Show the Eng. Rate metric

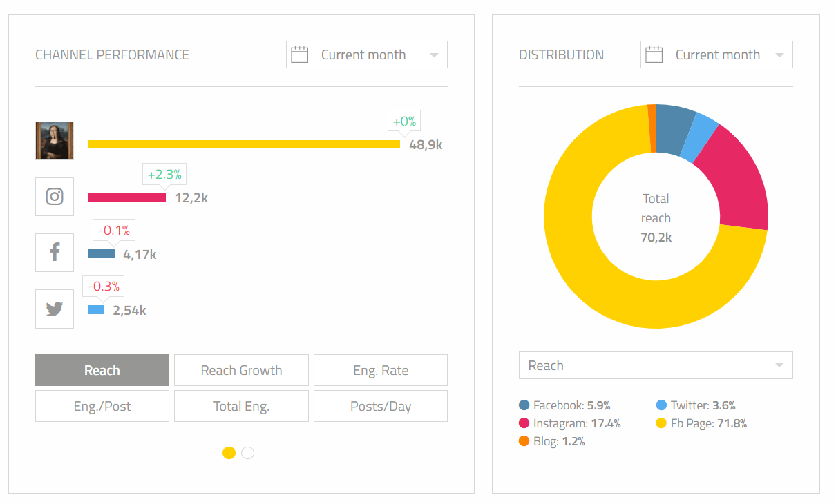pyautogui.click(x=381, y=370)
